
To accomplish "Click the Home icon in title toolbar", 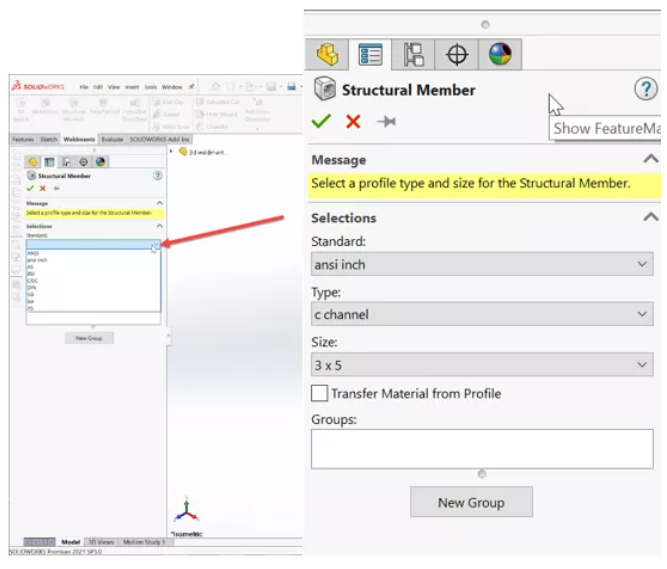I will tap(216, 87).
